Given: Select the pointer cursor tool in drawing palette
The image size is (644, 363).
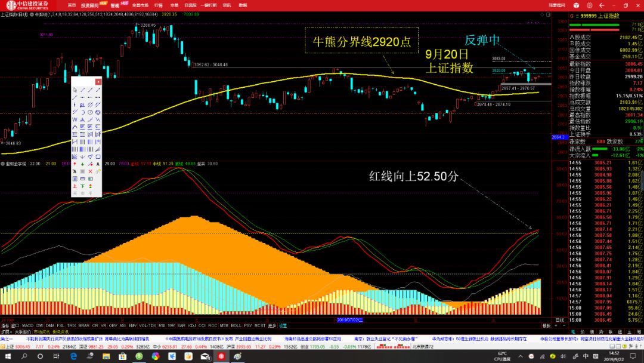Looking at the screenshot, I should (75, 90).
